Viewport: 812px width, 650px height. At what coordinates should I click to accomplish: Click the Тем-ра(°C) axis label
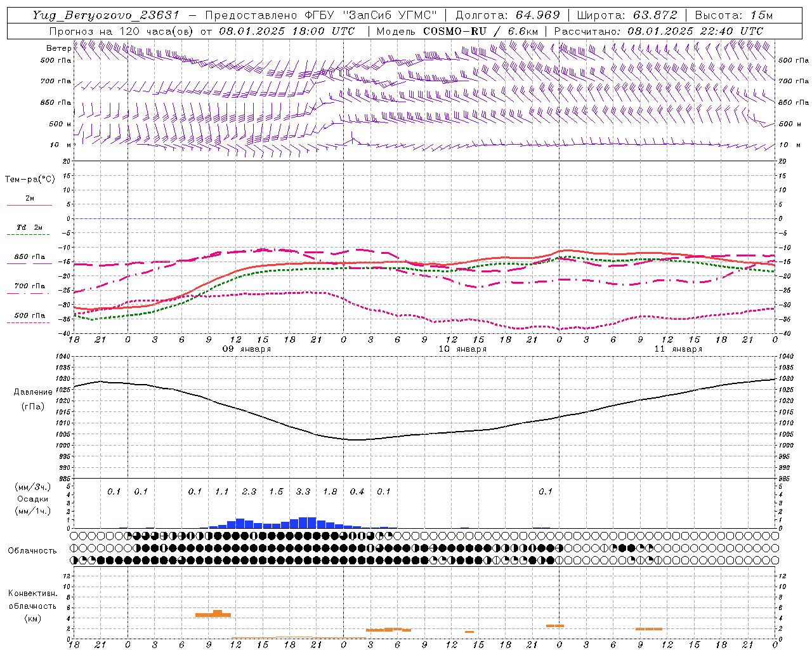coord(30,180)
